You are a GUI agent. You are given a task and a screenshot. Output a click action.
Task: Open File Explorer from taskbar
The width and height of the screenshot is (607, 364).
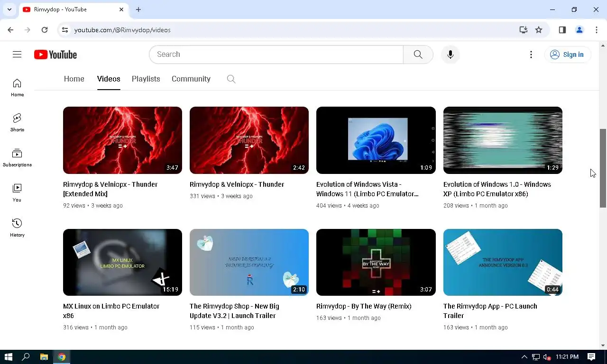(44, 357)
